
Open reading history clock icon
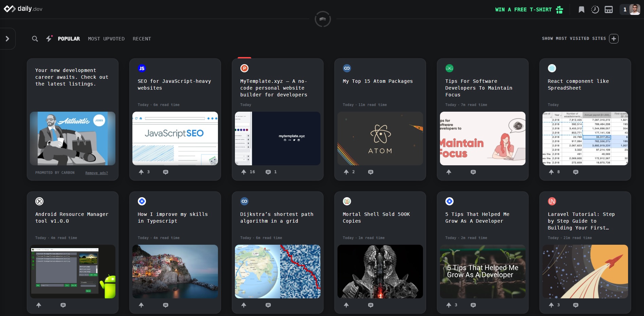tap(595, 10)
